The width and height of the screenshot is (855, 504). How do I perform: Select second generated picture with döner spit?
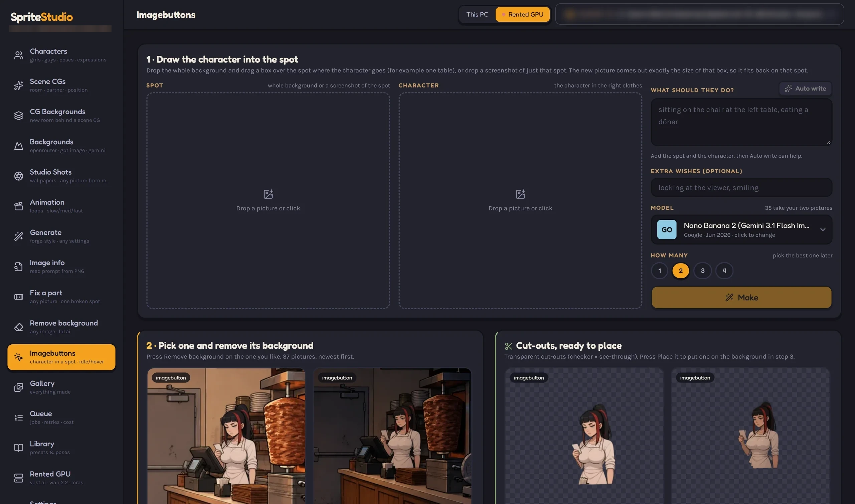pyautogui.click(x=392, y=436)
